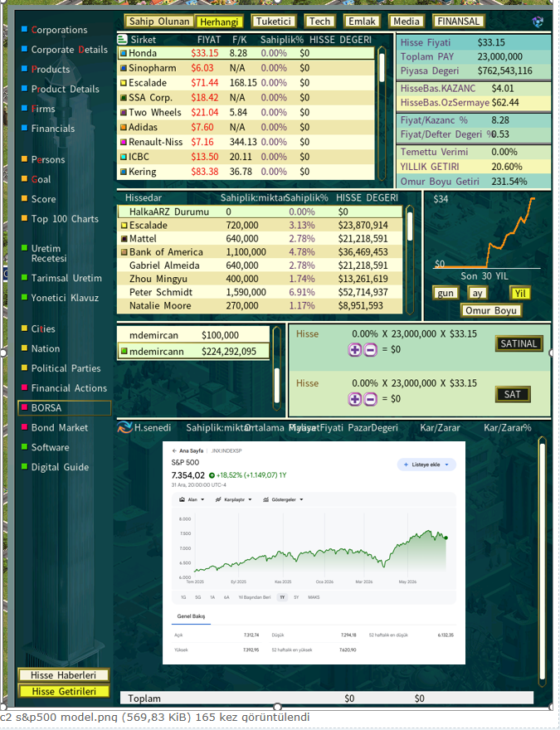Switch chart to Yil period
Viewport: 560px width, 730px height.
click(x=520, y=294)
